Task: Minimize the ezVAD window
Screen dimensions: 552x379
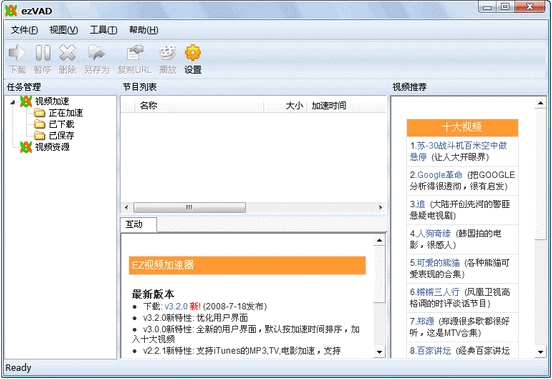Action: (488, 7)
